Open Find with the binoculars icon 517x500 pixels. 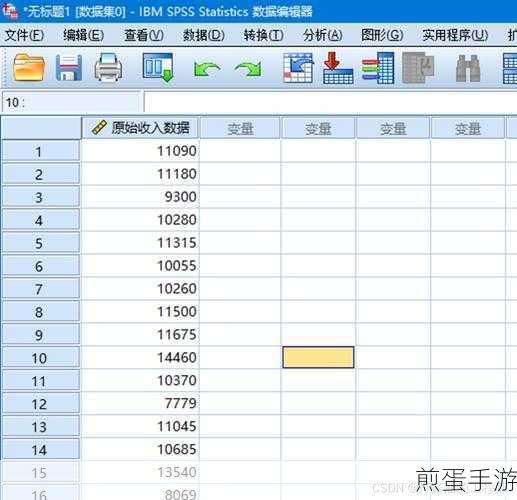pos(468,68)
